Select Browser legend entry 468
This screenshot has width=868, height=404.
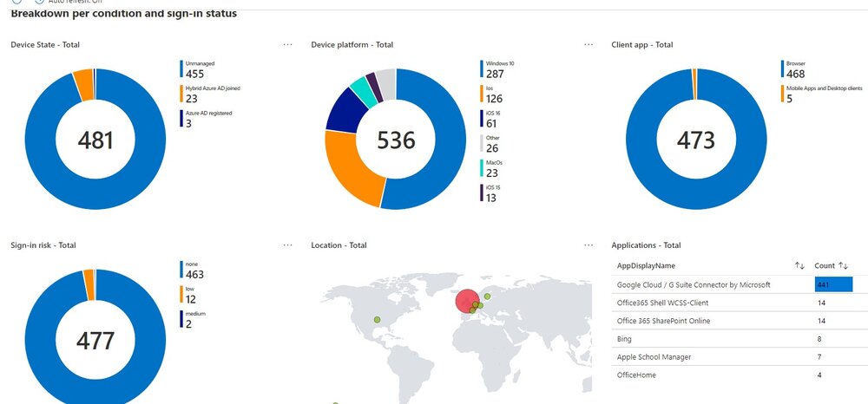pos(793,69)
